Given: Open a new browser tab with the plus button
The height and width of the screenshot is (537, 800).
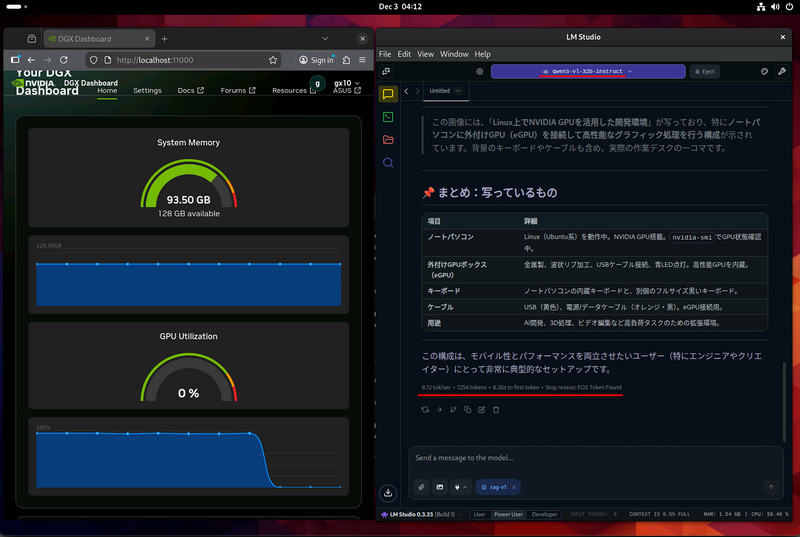Looking at the screenshot, I should coord(164,39).
